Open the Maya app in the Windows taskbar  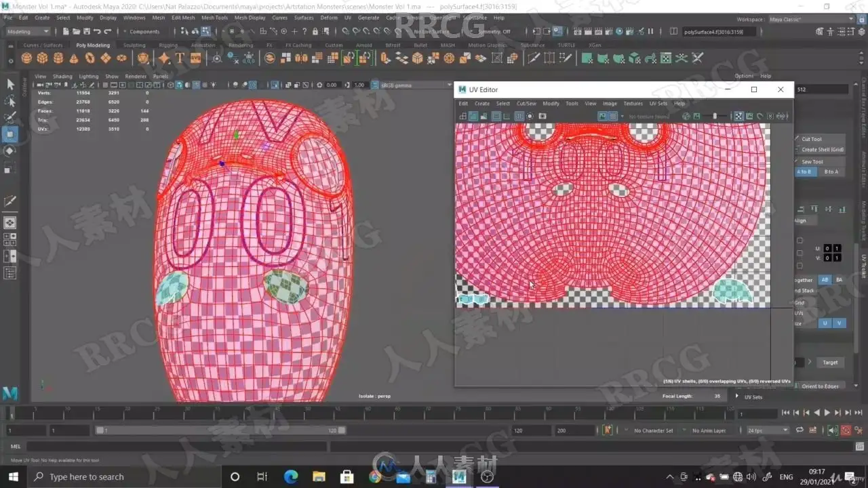458,476
